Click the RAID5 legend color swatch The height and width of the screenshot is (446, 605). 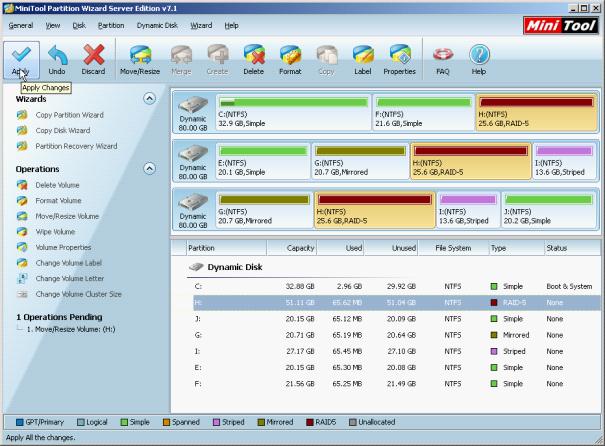click(309, 422)
